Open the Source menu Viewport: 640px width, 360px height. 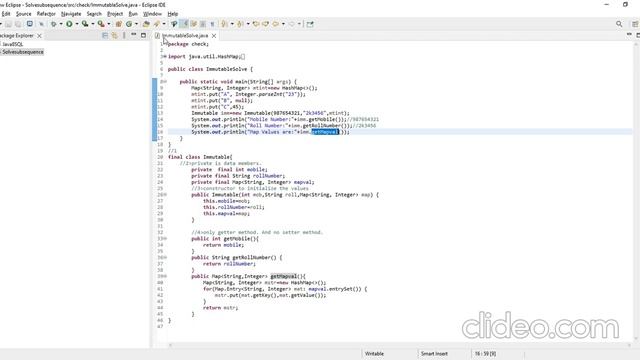click(23, 14)
